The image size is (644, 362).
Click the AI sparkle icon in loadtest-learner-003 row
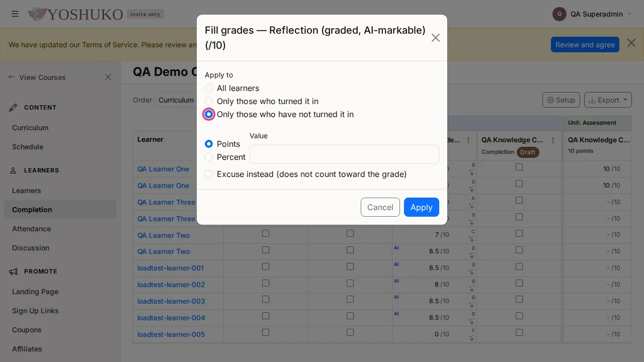[x=471, y=305]
